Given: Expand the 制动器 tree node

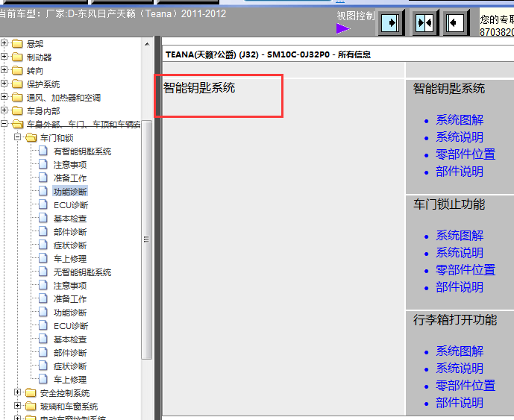Looking at the screenshot, I should 4,57.
